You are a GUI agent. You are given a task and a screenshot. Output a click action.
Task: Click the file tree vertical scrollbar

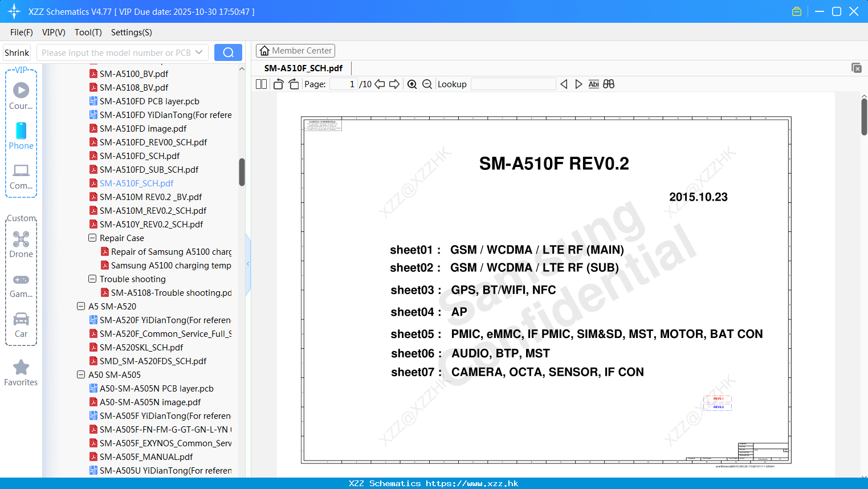[242, 172]
